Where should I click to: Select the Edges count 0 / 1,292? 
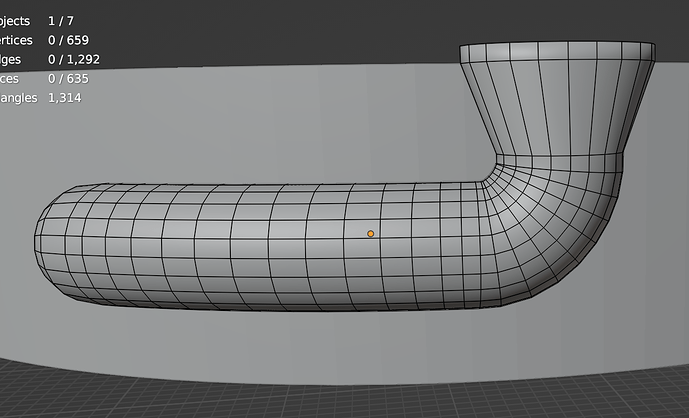click(74, 59)
